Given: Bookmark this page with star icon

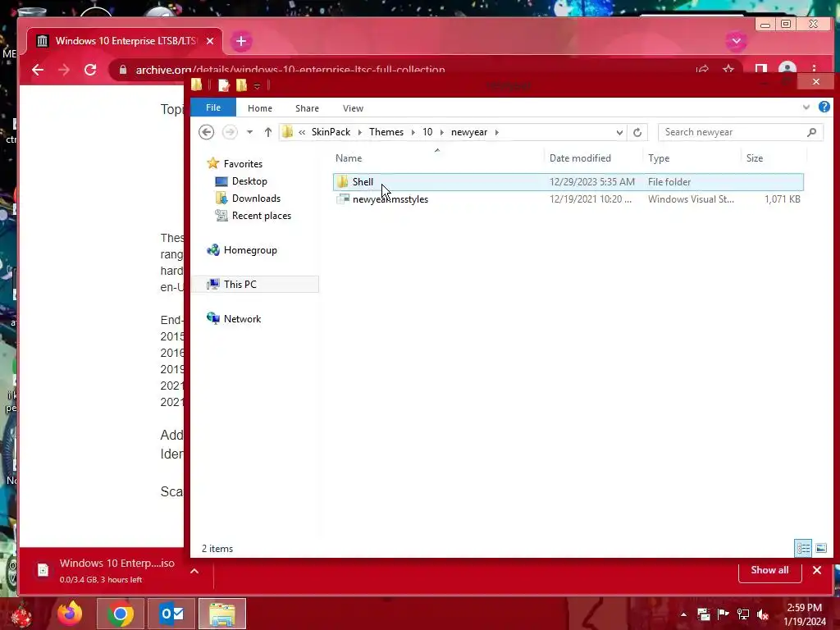Looking at the screenshot, I should (x=728, y=69).
